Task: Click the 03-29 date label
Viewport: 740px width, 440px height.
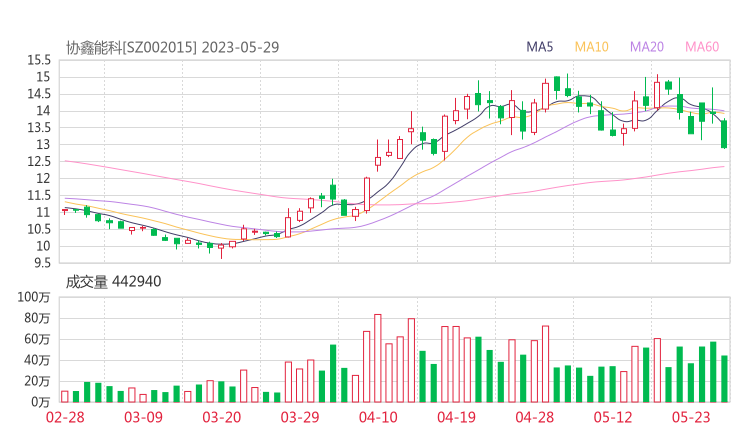Action: pyautogui.click(x=300, y=417)
